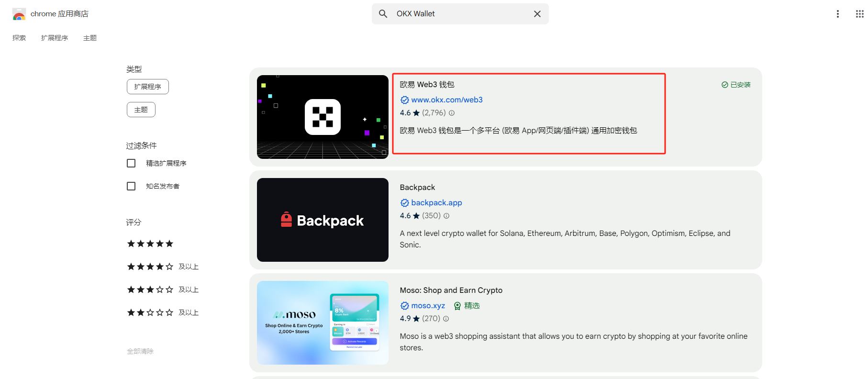This screenshot has width=868, height=379.
Task: Click info icon beside (270) ratings
Action: click(446, 319)
